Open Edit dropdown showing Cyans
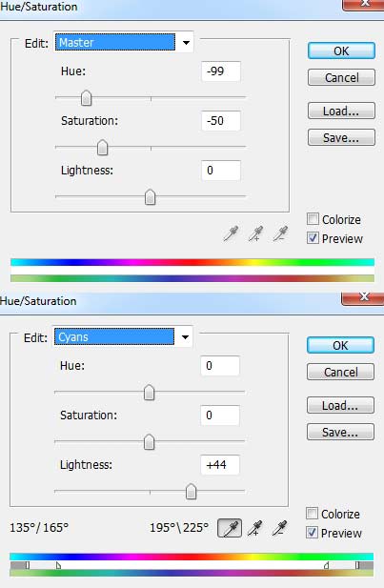384x588 pixels. [123, 336]
